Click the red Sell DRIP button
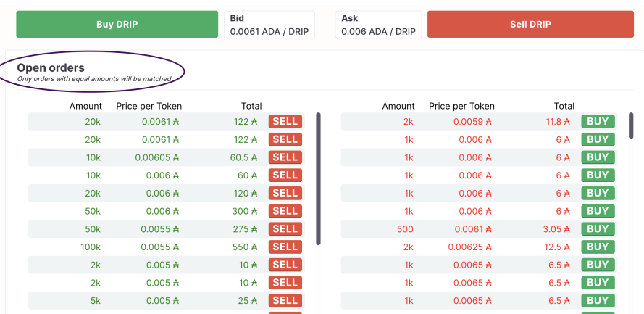Image resolution: width=644 pixels, height=314 pixels. click(x=530, y=24)
